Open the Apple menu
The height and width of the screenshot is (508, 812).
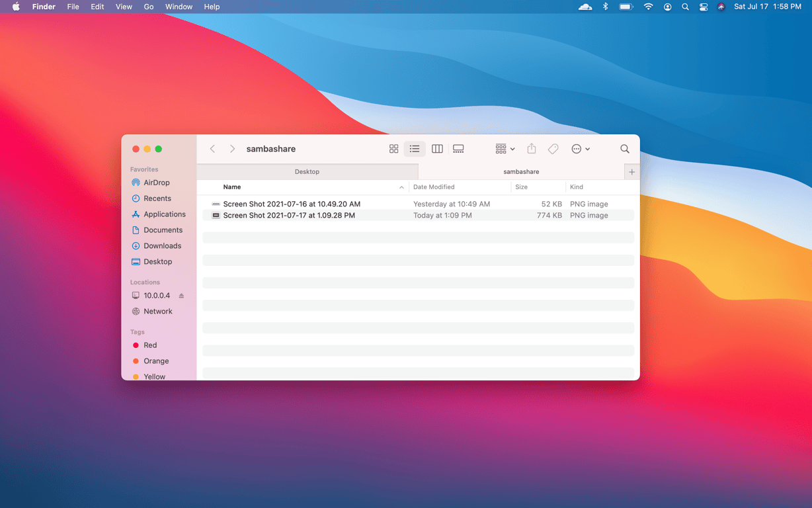(x=16, y=7)
